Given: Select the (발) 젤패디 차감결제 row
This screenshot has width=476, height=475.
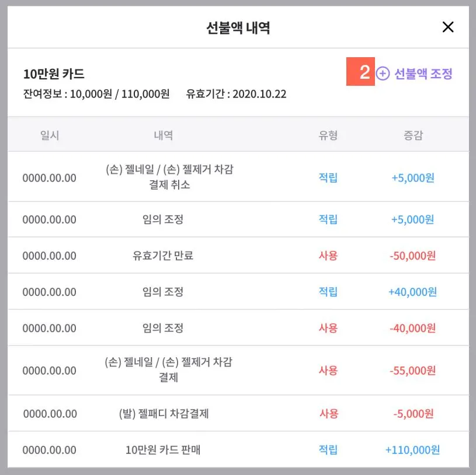Looking at the screenshot, I should pyautogui.click(x=238, y=413).
